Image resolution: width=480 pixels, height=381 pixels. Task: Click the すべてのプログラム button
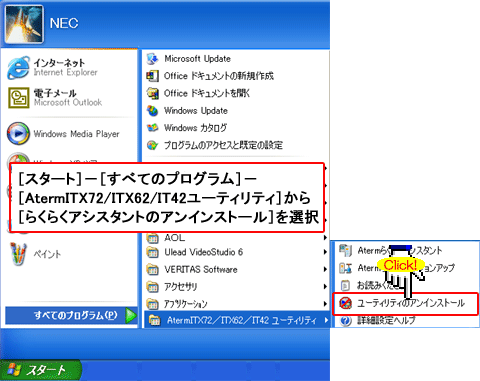point(71,315)
